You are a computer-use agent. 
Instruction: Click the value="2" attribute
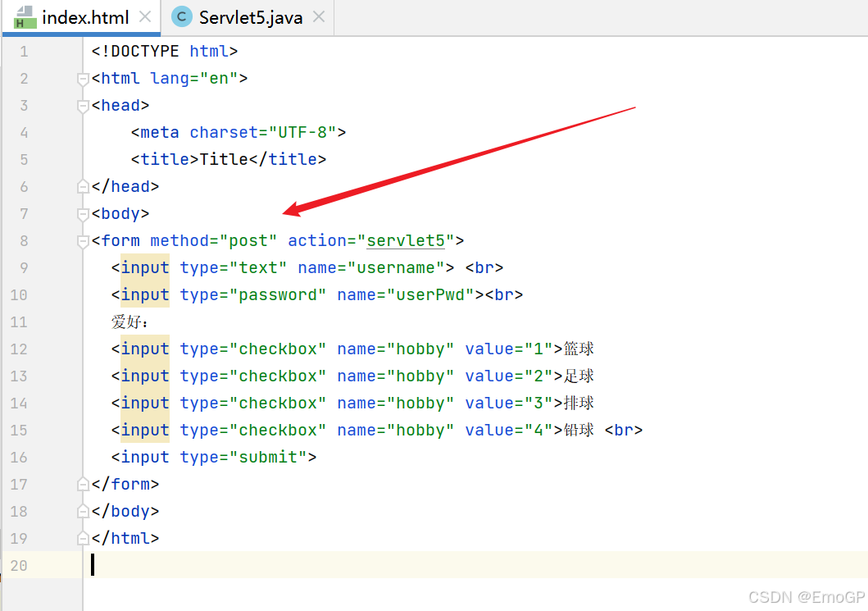coord(509,376)
